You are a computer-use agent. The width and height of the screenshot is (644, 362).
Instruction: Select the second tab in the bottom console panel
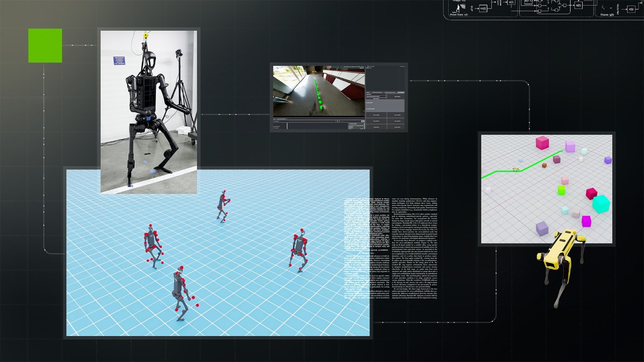point(281,118)
